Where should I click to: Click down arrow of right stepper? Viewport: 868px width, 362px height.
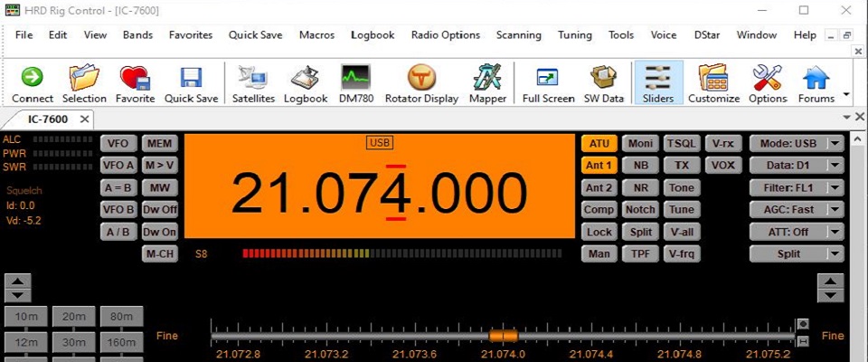[x=830, y=295]
